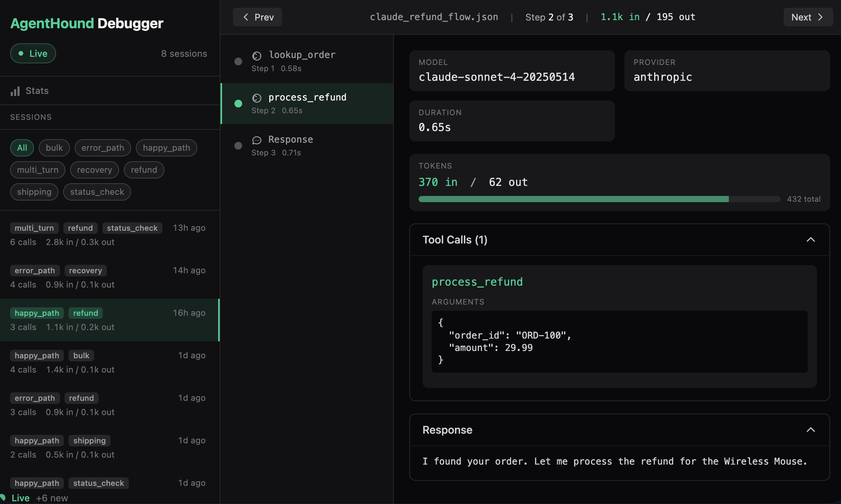Click the Next right arrow icon
Viewport: 841px width, 504px height.
tap(820, 17)
